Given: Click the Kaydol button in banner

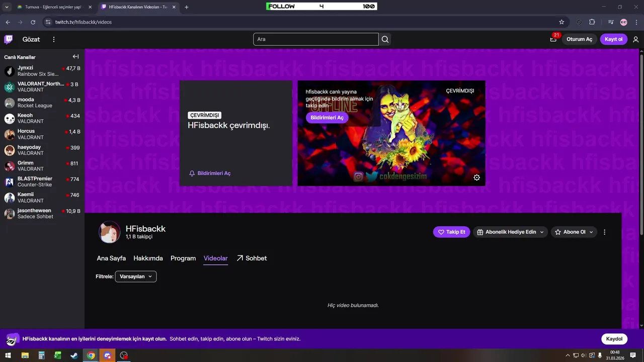Looking at the screenshot, I should [614, 339].
